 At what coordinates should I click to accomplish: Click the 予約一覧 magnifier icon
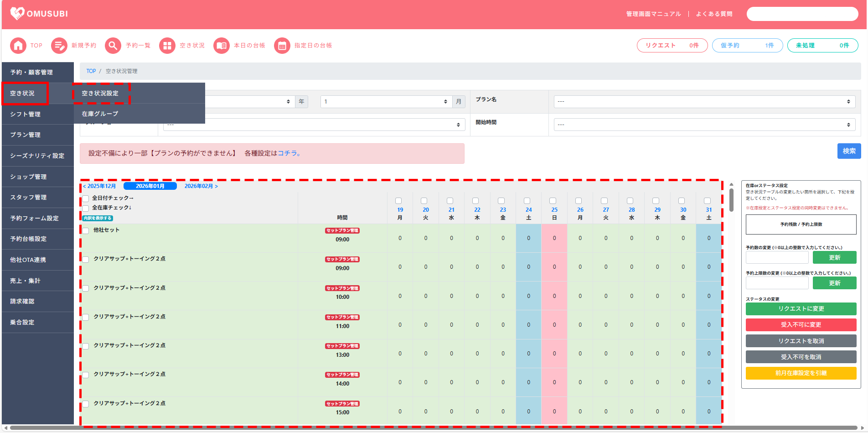tap(113, 46)
